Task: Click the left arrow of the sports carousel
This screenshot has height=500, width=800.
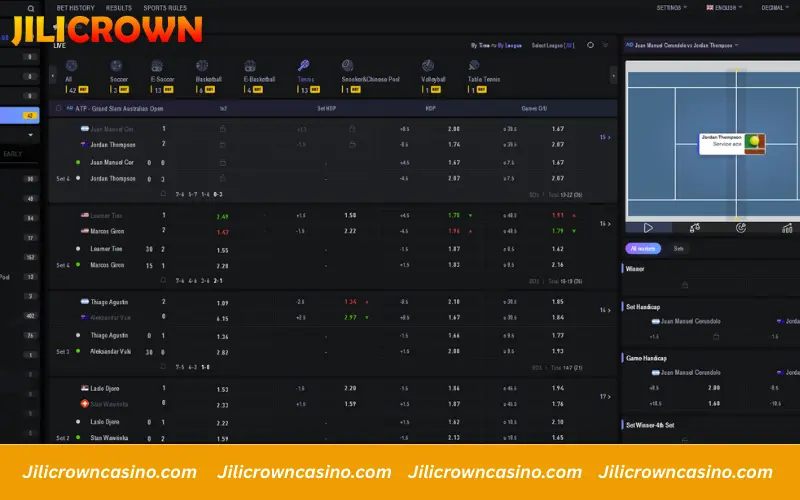Action: point(53,76)
